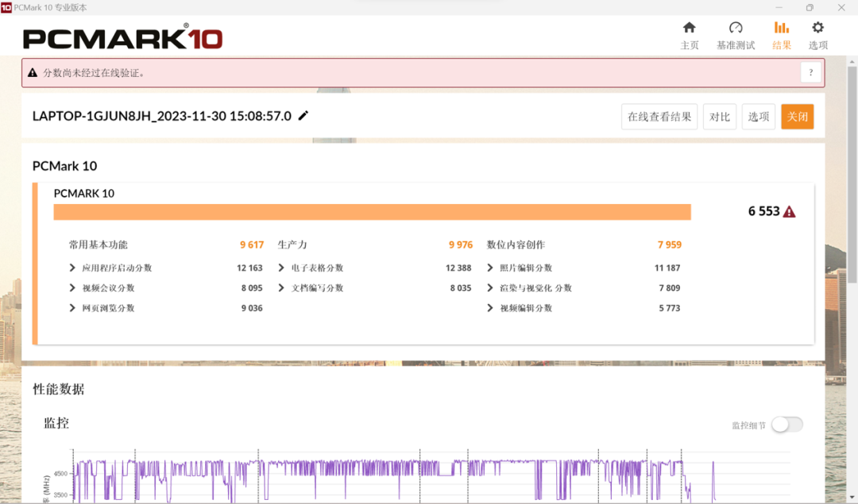This screenshot has width=858, height=504.
Task: Click the 监控 heading above the chart
Action: (x=56, y=423)
